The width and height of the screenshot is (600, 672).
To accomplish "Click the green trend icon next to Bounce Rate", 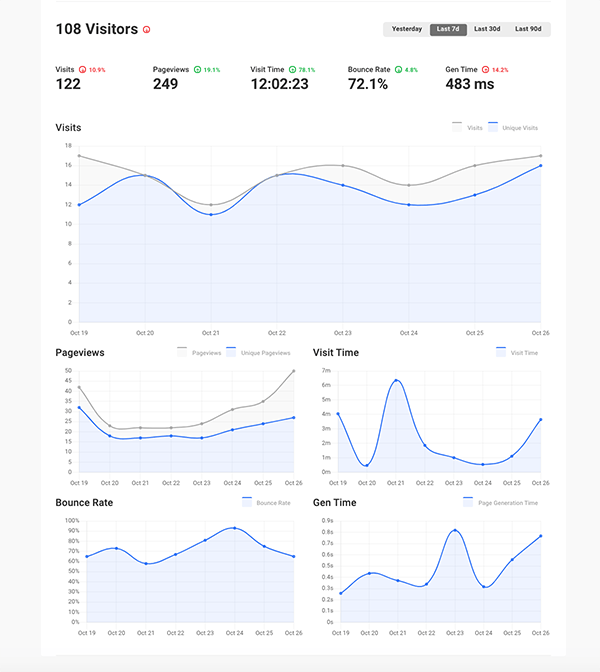I will pyautogui.click(x=398, y=70).
